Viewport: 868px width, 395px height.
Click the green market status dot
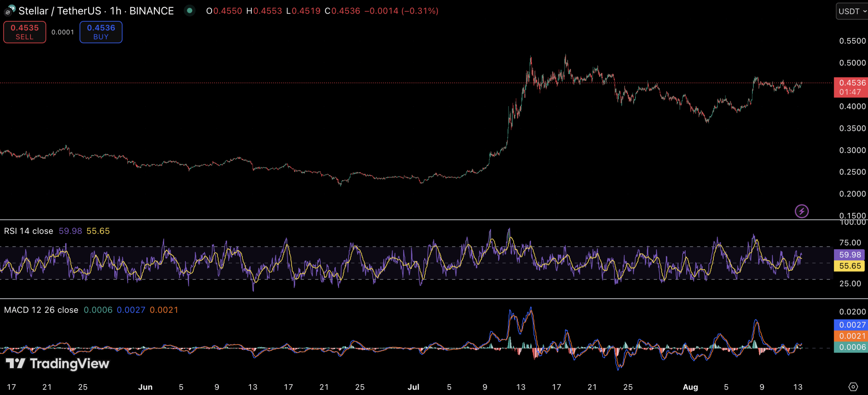[190, 11]
